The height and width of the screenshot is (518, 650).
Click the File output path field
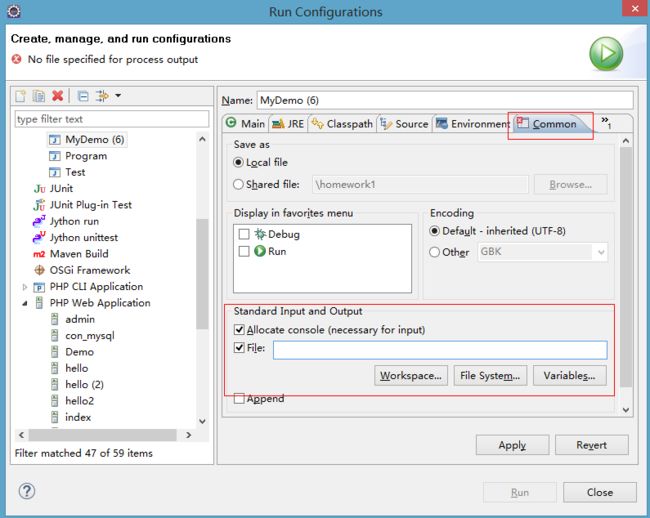point(440,350)
